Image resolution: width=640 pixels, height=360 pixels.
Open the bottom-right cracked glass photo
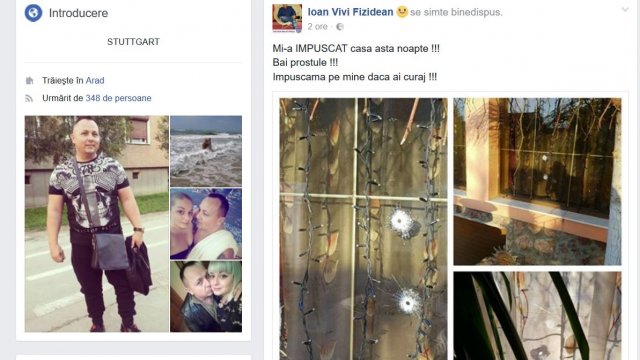pyautogui.click(x=537, y=316)
